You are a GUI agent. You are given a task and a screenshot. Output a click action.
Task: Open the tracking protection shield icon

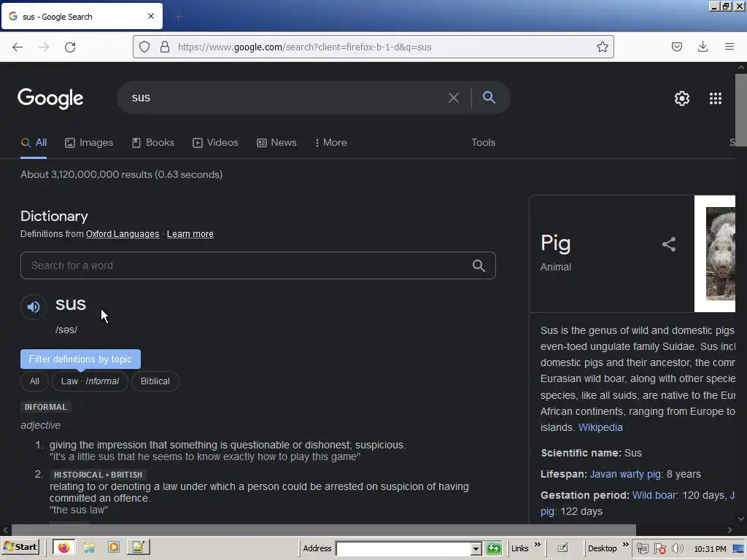point(144,47)
